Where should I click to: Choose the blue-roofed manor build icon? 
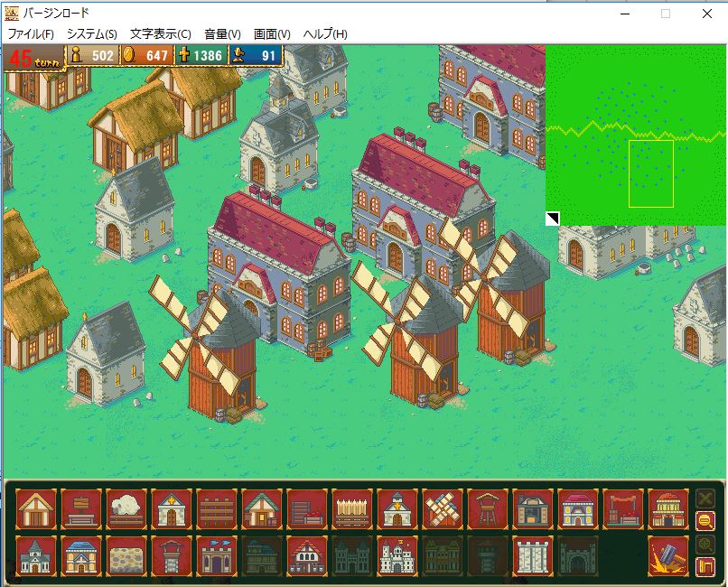(x=81, y=556)
